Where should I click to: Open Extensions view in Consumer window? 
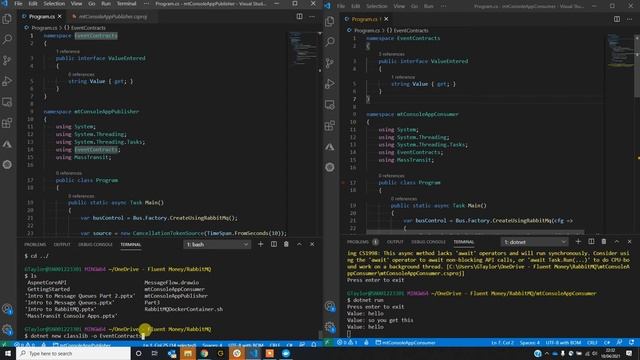click(x=330, y=125)
